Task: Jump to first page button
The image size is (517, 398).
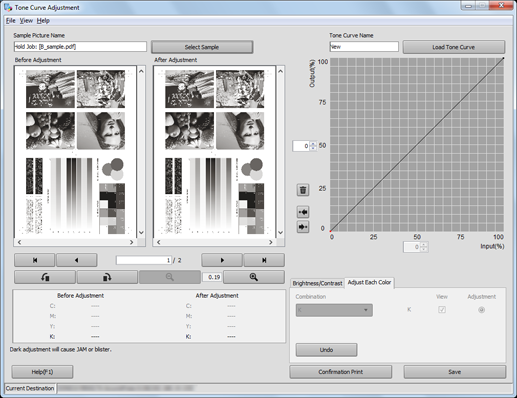Action: pyautogui.click(x=35, y=260)
